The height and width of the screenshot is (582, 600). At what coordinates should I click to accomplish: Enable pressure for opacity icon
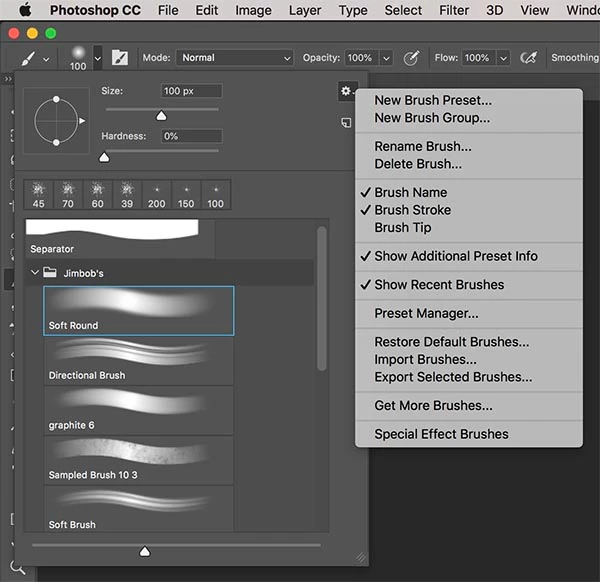pos(411,58)
